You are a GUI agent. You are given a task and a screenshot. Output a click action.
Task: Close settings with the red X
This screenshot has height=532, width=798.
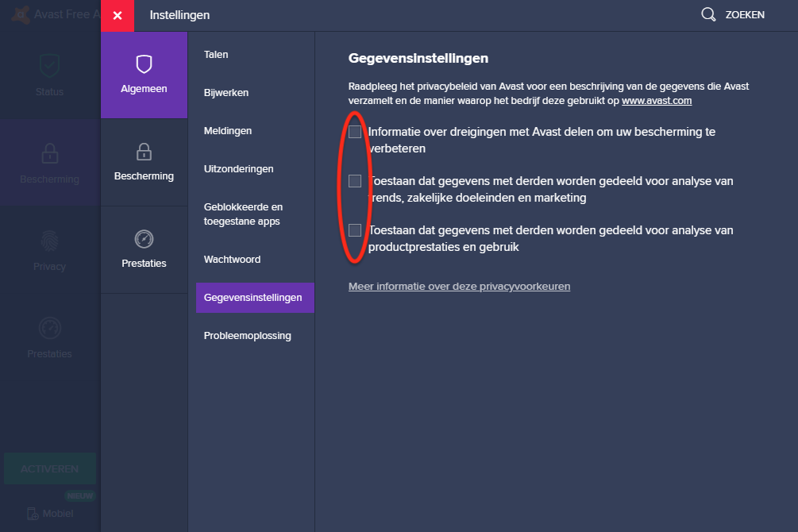(118, 16)
